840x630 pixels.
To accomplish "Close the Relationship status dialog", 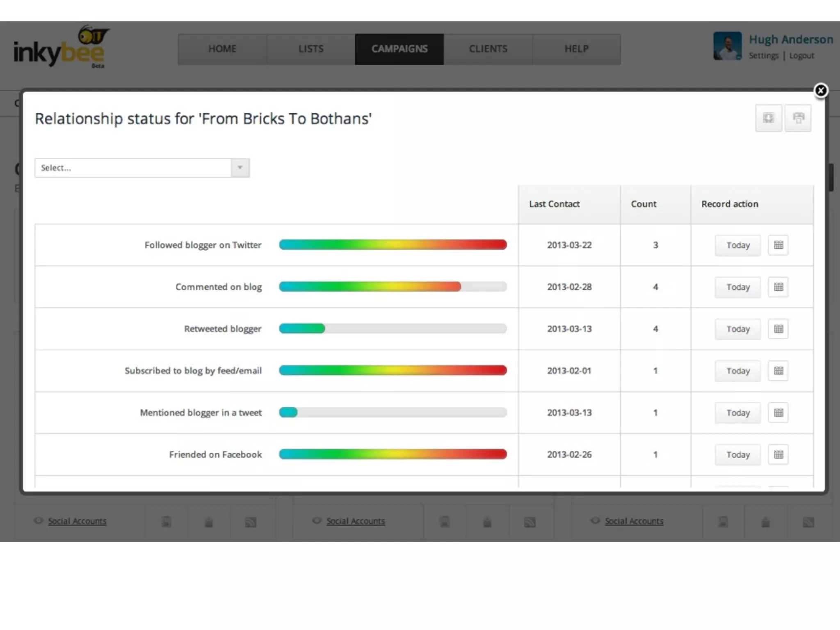I will click(821, 90).
